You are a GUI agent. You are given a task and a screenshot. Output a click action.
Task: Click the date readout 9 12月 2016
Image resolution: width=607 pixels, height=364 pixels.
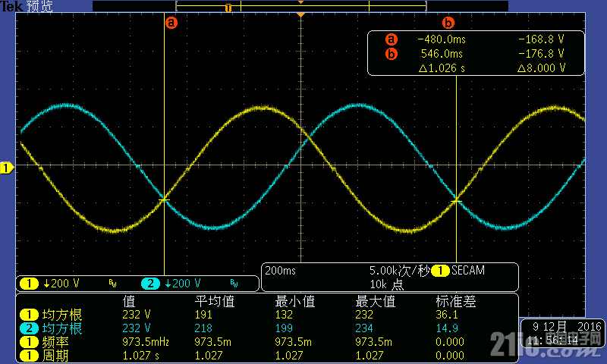pyautogui.click(x=566, y=327)
